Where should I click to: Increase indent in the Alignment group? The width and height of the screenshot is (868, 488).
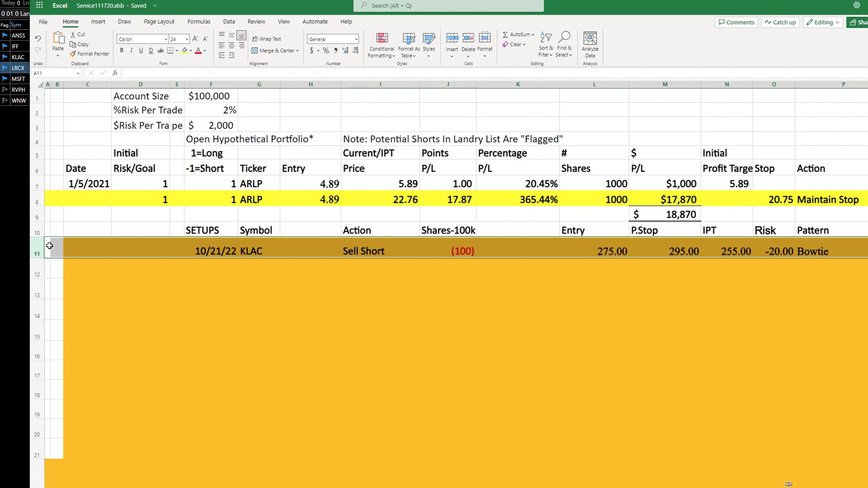point(231,55)
